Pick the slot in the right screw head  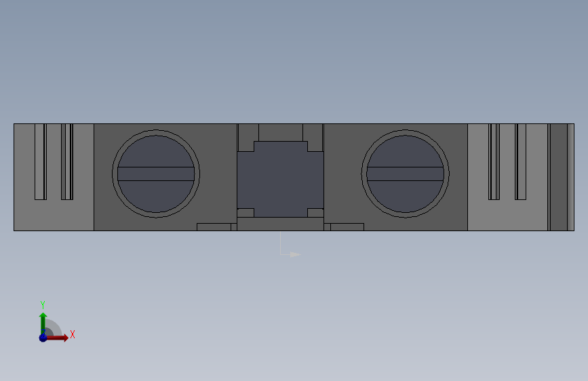(x=406, y=174)
